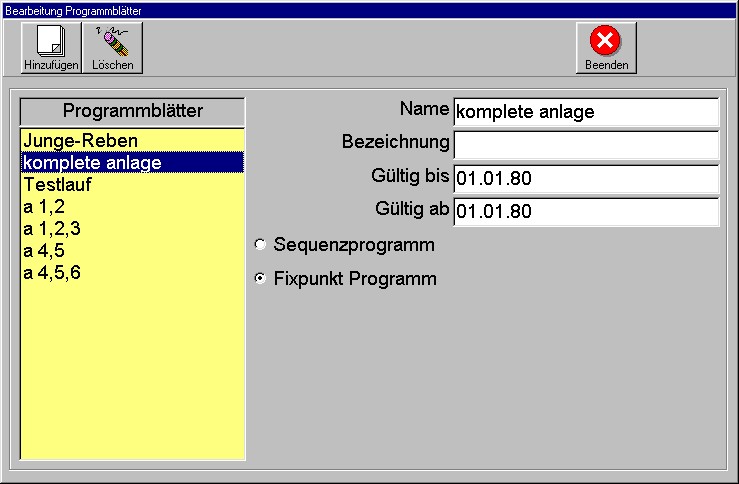Pick the "a 1,2" list entry
The width and height of the screenshot is (739, 484).
[43, 206]
